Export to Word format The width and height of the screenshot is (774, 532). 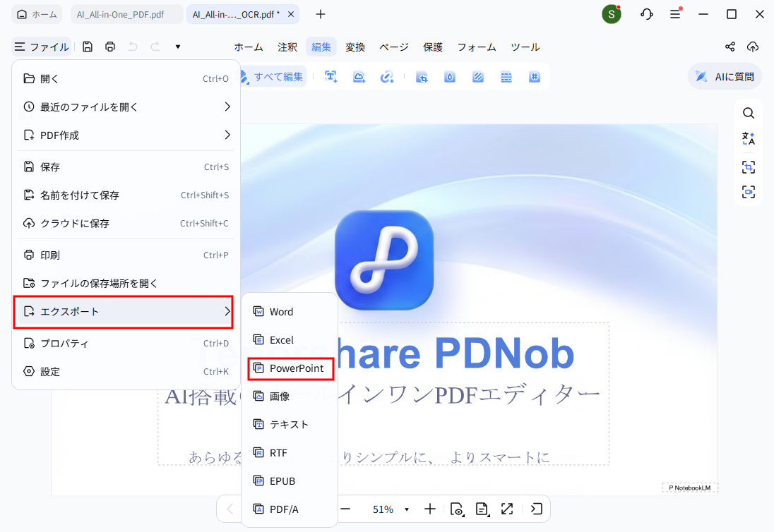(x=290, y=312)
